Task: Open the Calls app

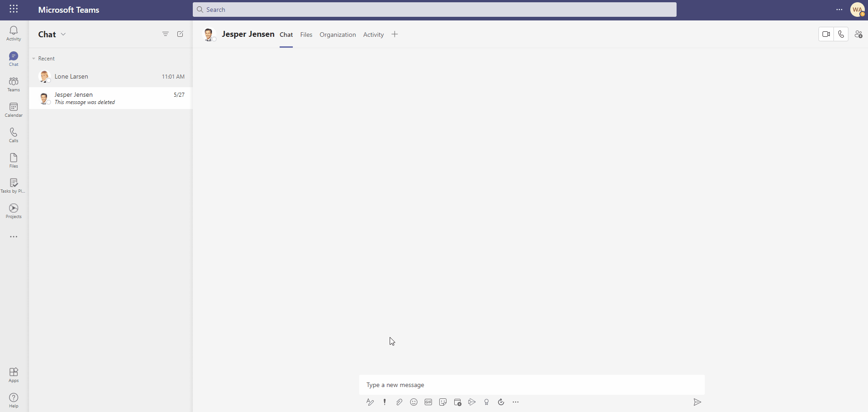Action: point(14,135)
